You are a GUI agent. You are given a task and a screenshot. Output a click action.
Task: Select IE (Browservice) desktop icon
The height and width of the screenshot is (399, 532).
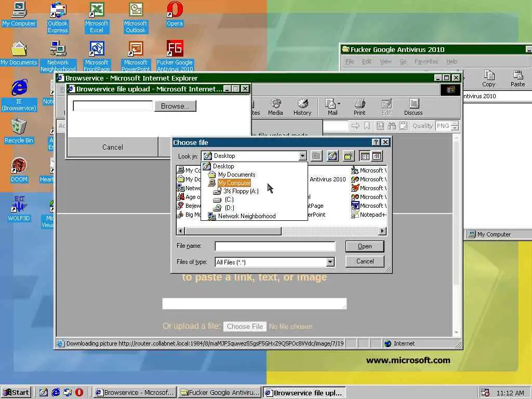19,96
